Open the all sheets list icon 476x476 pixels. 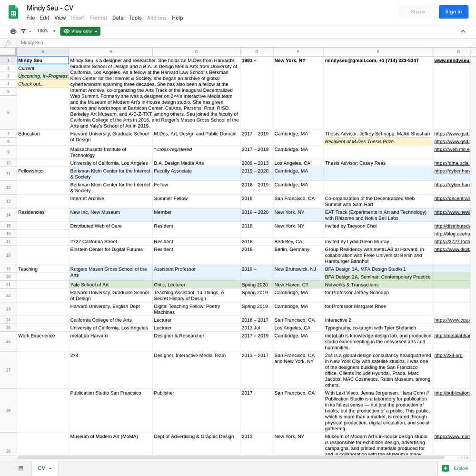(x=20, y=468)
